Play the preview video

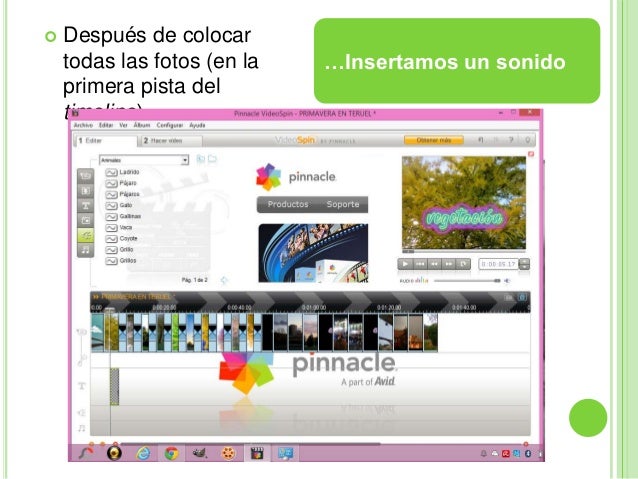pos(405,264)
